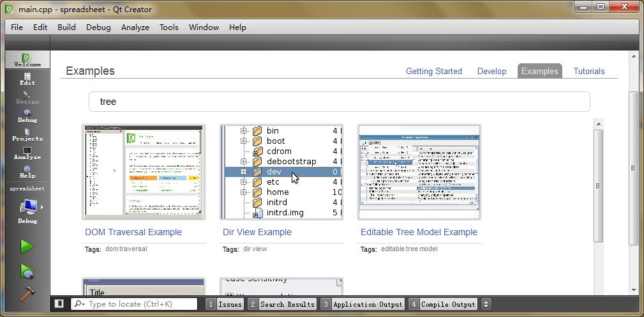
Task: Click the outer page scrollbar handle
Action: pos(634,167)
